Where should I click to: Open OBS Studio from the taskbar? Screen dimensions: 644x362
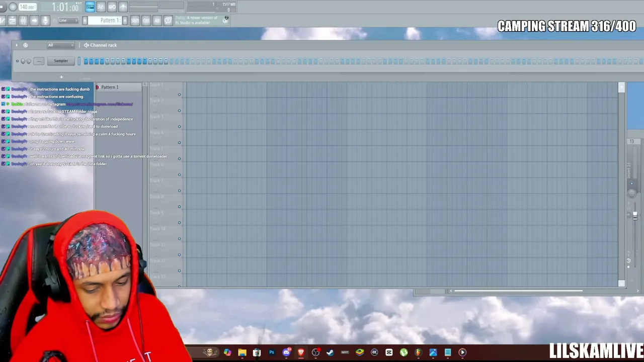[x=315, y=352]
